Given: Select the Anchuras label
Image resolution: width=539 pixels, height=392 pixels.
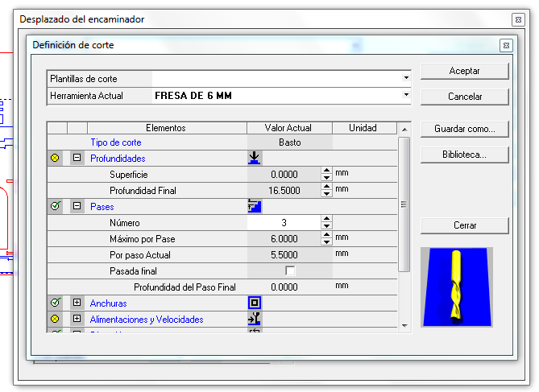Looking at the screenshot, I should (108, 303).
